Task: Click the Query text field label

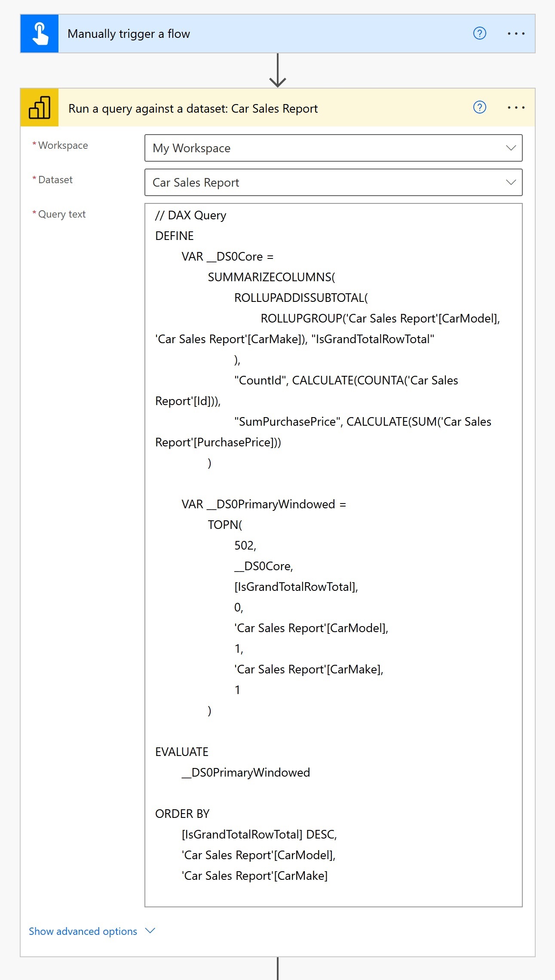Action: click(x=62, y=214)
